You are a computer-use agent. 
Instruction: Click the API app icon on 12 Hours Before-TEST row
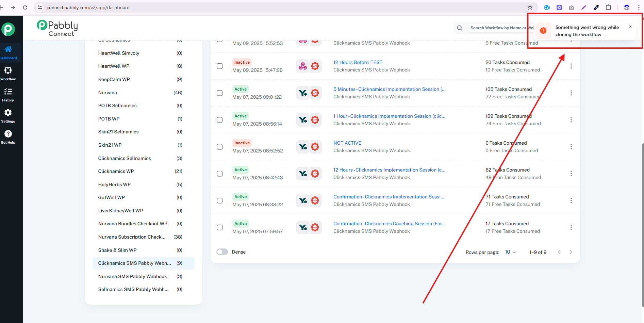[x=315, y=66]
